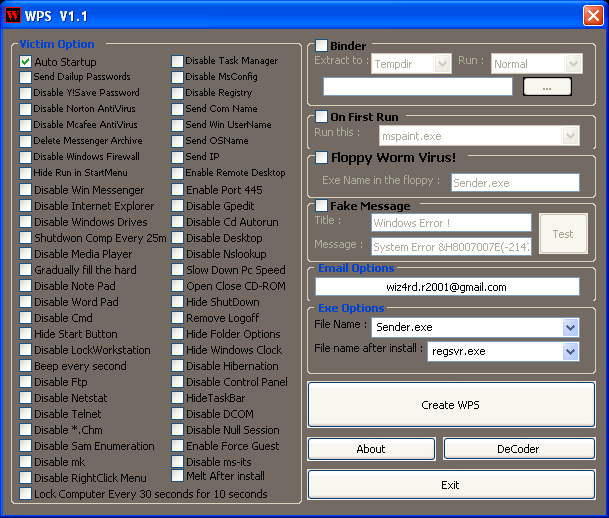Expand the Run this mspaint.exe dropdown
Image resolution: width=609 pixels, height=518 pixels.
tap(570, 136)
